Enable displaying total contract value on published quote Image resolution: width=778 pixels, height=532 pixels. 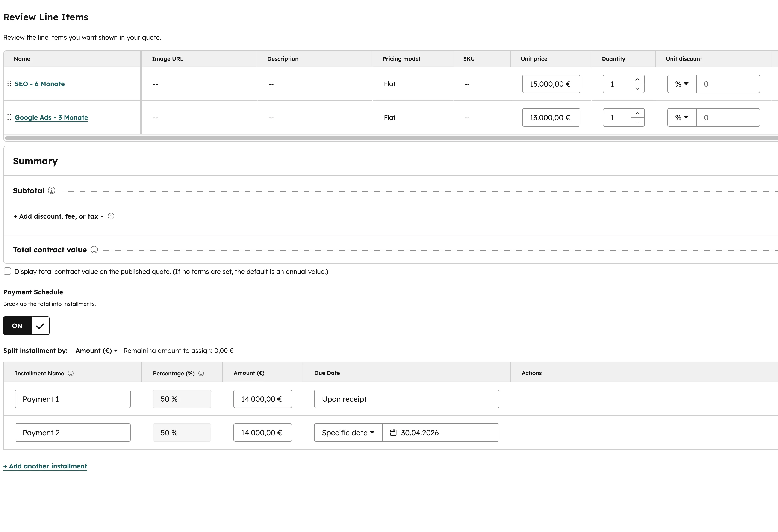7,271
